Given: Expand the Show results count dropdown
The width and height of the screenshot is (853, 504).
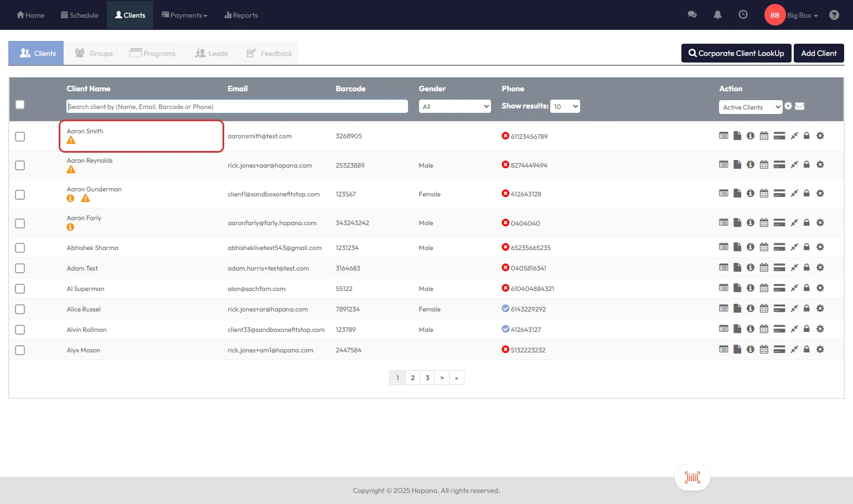Looking at the screenshot, I should [x=565, y=106].
